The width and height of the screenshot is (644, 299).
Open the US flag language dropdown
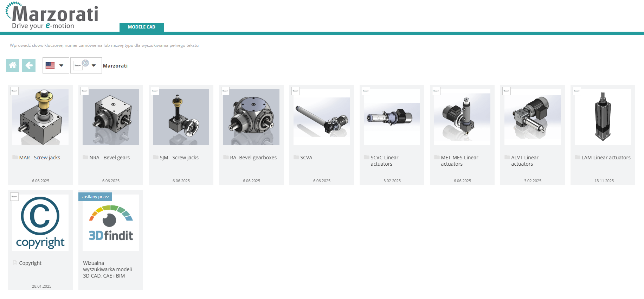[x=56, y=65]
